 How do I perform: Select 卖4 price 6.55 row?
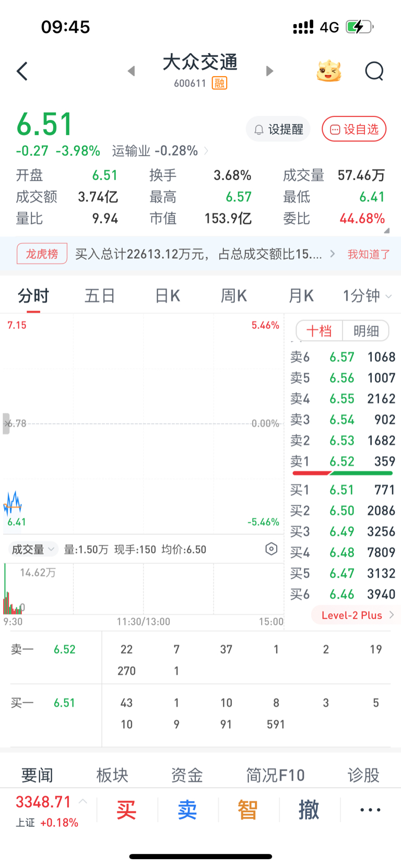[x=343, y=399]
